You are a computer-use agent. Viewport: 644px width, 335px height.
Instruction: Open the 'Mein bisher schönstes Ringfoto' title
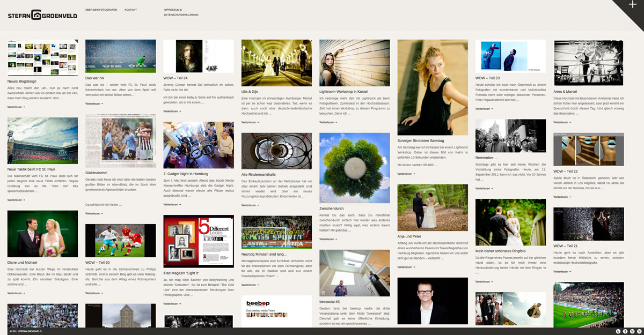(x=499, y=251)
